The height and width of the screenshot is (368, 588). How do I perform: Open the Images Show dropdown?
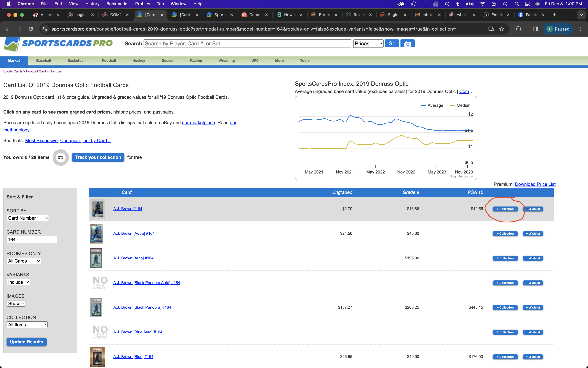point(16,303)
